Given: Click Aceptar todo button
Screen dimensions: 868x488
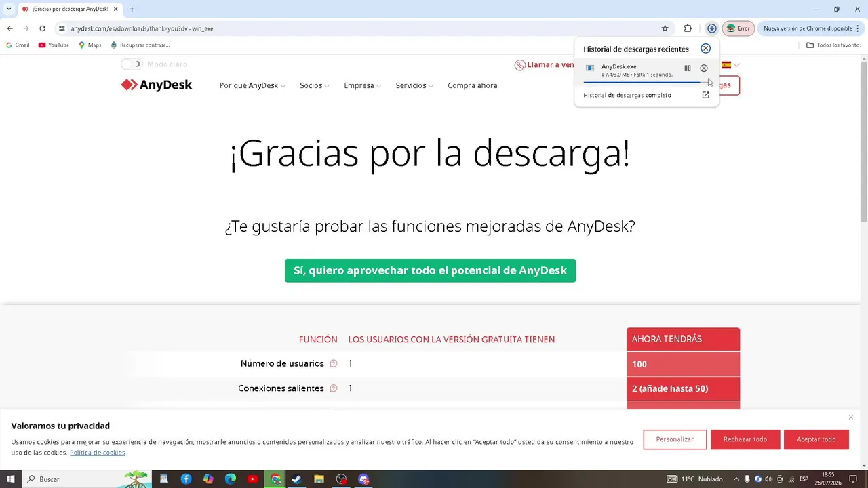Looking at the screenshot, I should [x=816, y=439].
